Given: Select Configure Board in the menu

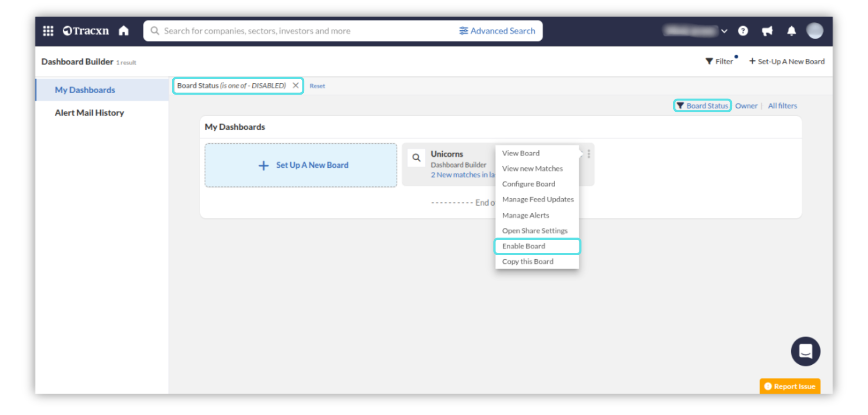Looking at the screenshot, I should tap(528, 184).
